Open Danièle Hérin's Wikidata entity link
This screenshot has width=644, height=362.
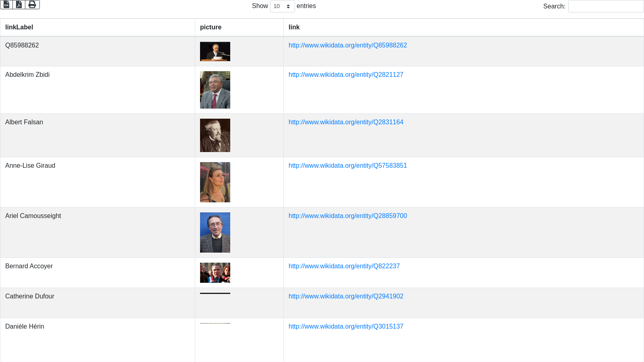(x=346, y=327)
